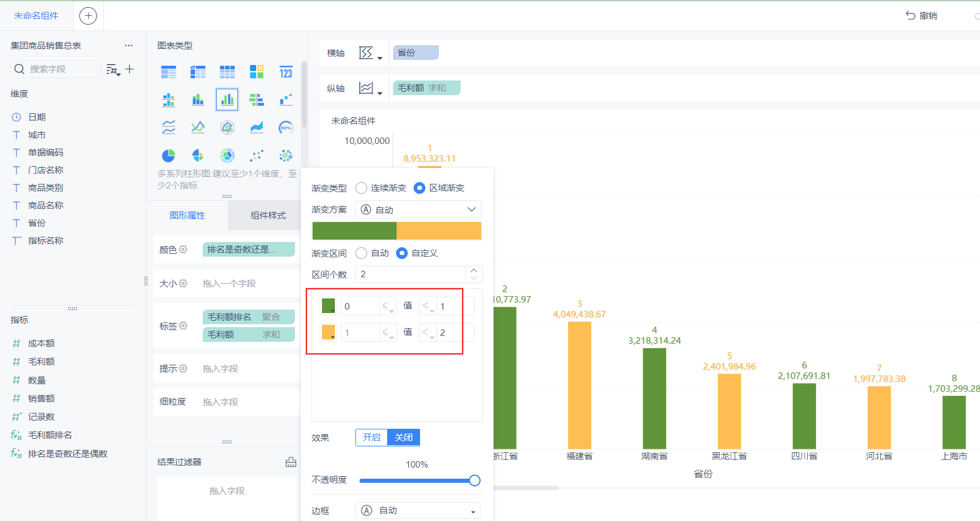
Task: Switch to the 图形属性 tab
Action: [187, 216]
